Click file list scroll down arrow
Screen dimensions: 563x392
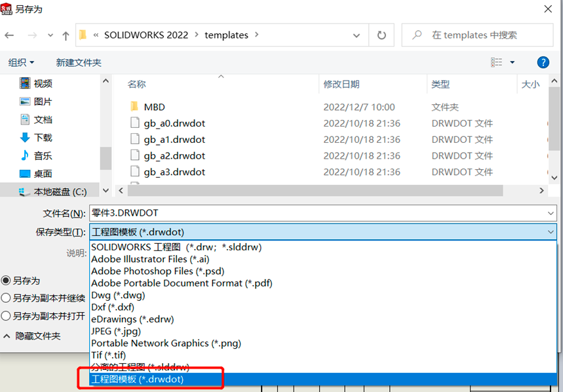[554, 178]
